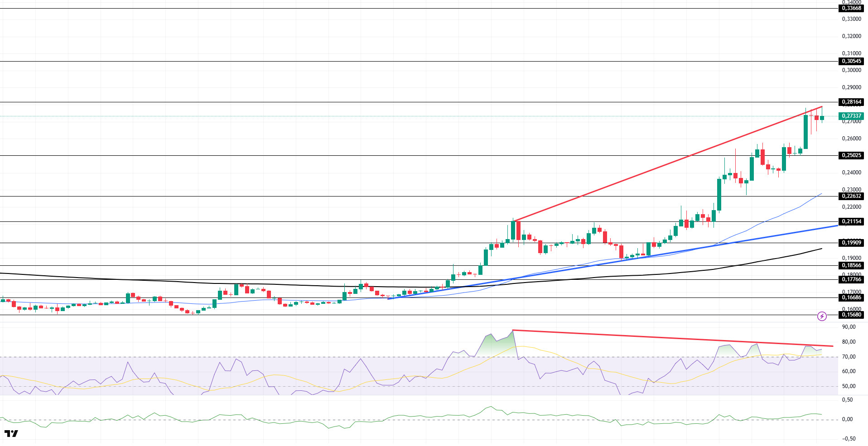Image resolution: width=868 pixels, height=446 pixels.
Task: Click the RSI 60,00 axis label
Action: point(849,371)
